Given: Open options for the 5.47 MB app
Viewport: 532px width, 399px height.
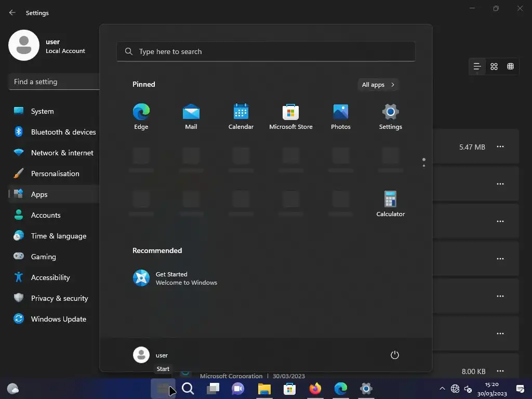Looking at the screenshot, I should (500, 147).
